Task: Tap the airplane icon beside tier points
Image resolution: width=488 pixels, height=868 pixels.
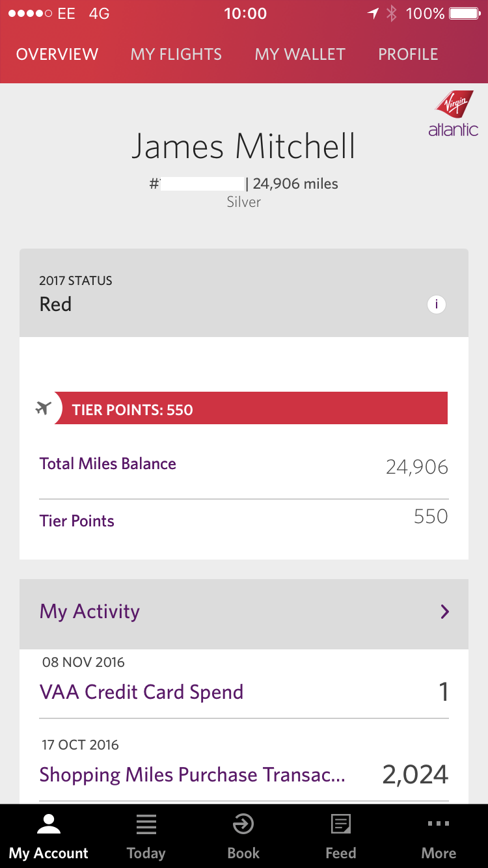Action: click(x=43, y=409)
